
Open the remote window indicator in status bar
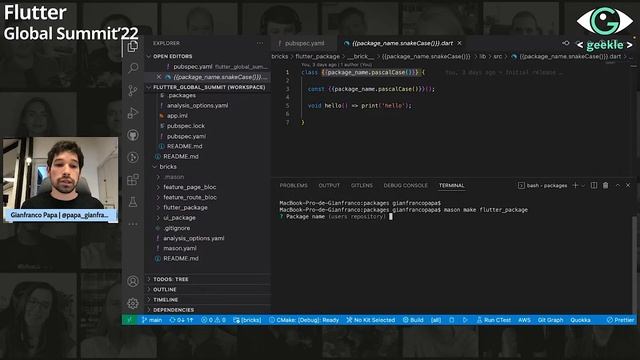(x=129, y=320)
